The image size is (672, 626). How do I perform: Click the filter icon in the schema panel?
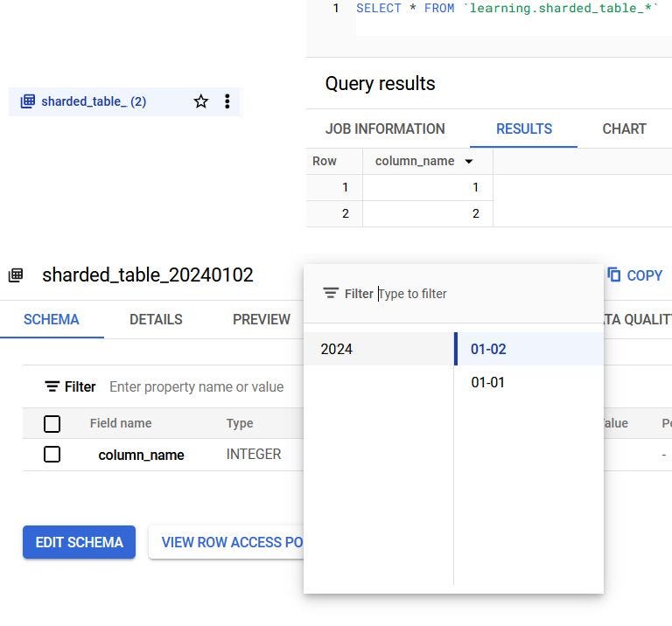point(52,386)
